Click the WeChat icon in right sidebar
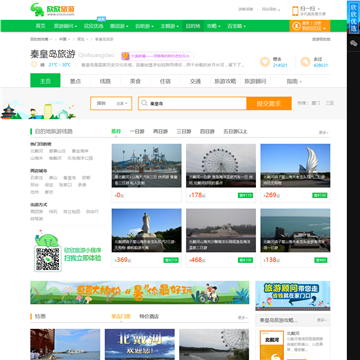The height and width of the screenshot is (360, 360). coord(353,43)
